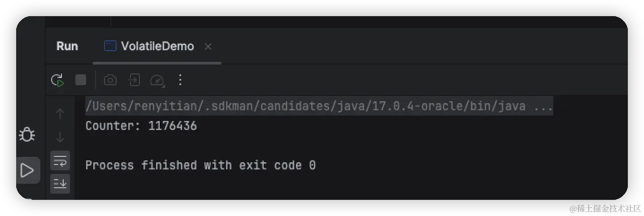Click the VolatileDemo tab's window icon

tap(110, 46)
